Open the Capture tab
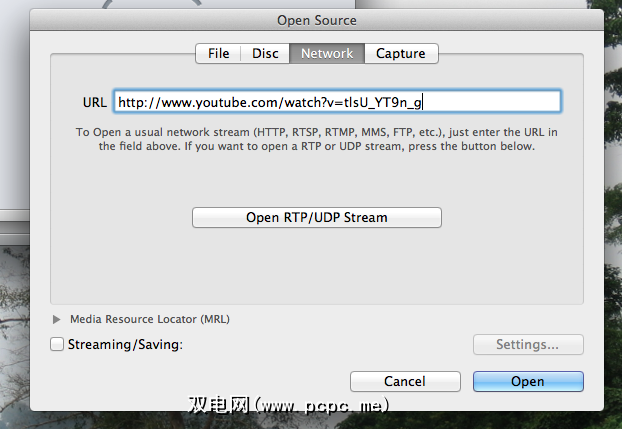The height and width of the screenshot is (429, 622). (x=401, y=54)
